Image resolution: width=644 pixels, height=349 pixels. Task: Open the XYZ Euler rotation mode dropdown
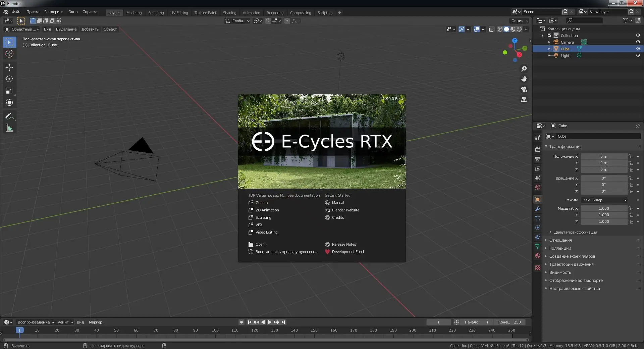coord(604,200)
